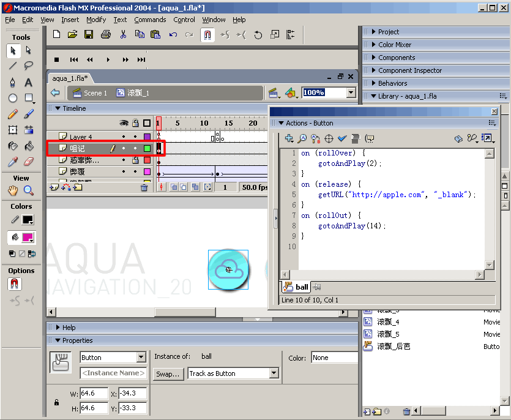Expand the Behaviors panel
The width and height of the screenshot is (511, 420).
[x=374, y=83]
